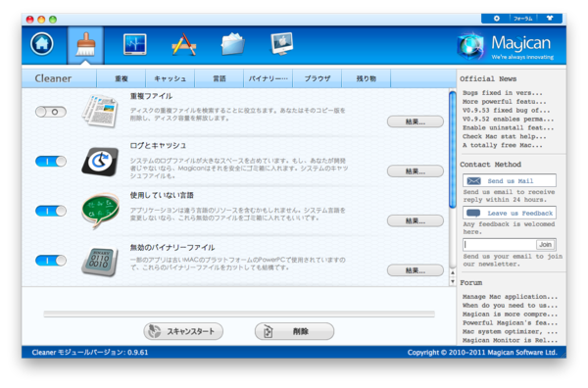Viewport: 588px width, 388px height.
Task: Click the envelope mail icon
Action: (x=473, y=181)
